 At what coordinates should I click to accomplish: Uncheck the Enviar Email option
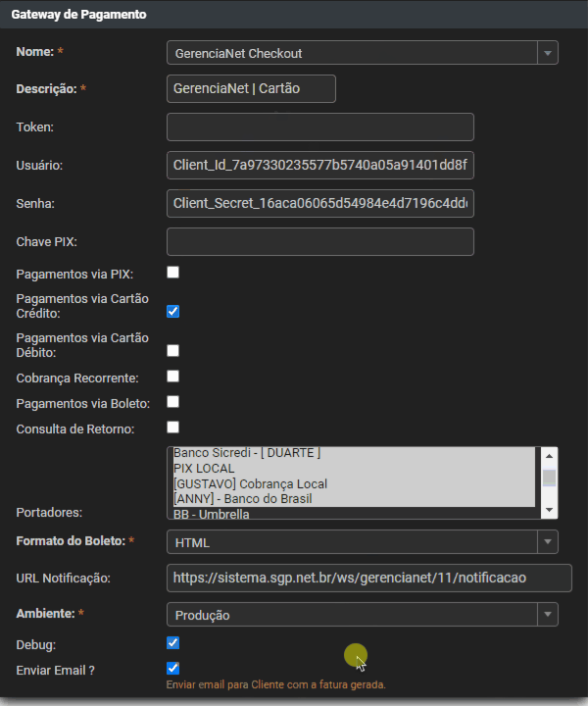(x=172, y=668)
